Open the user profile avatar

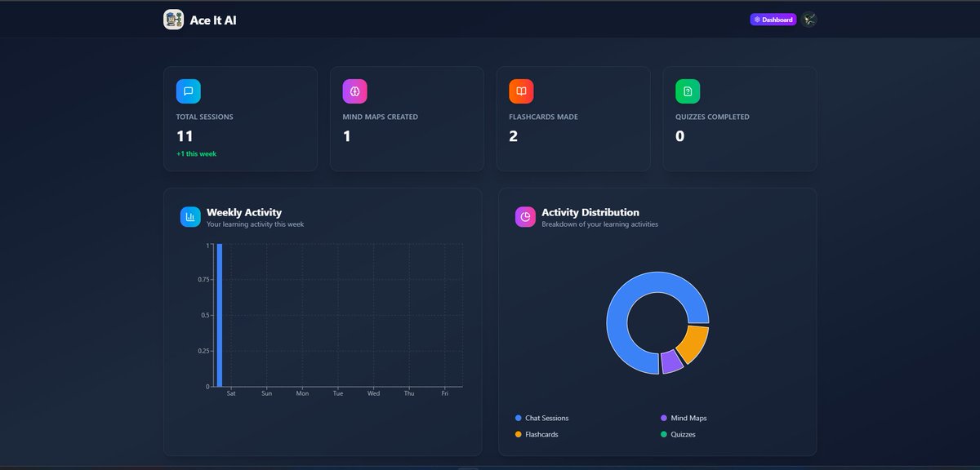pos(809,20)
